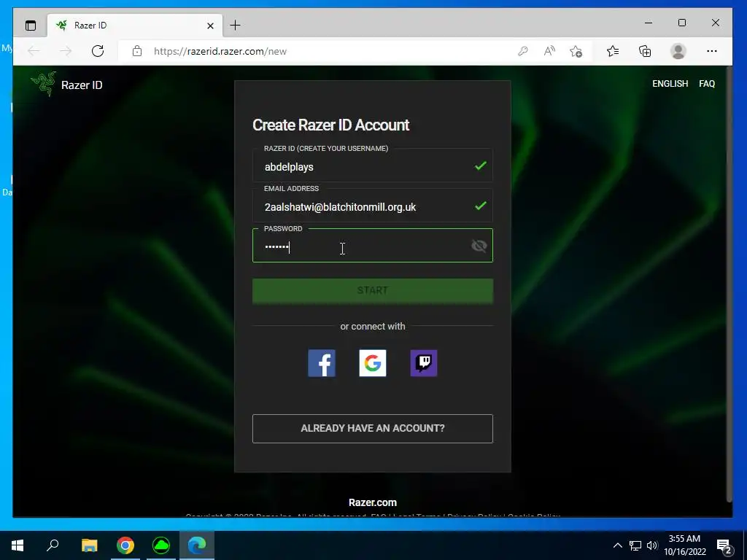
Task: Click the browser back arrow
Action: [x=34, y=51]
